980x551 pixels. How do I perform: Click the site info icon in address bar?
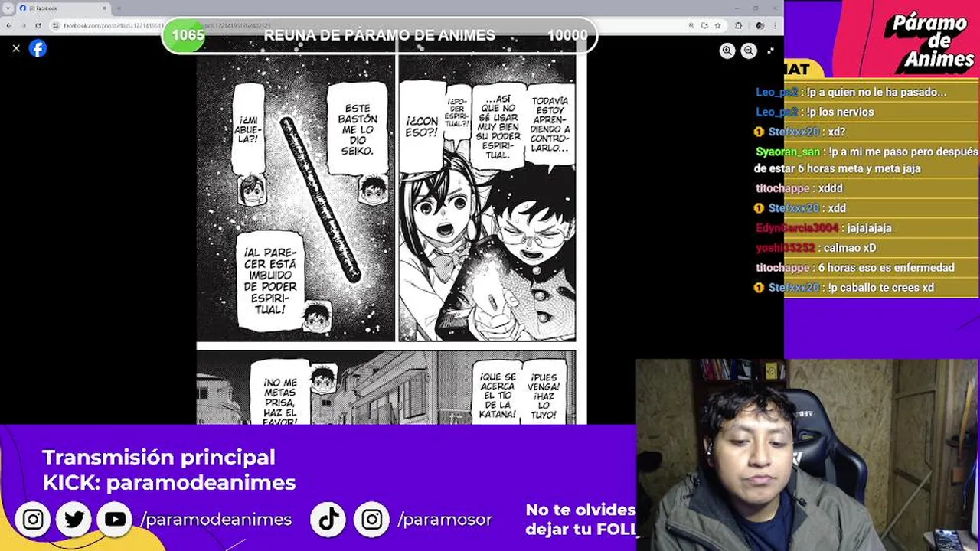pyautogui.click(x=57, y=25)
